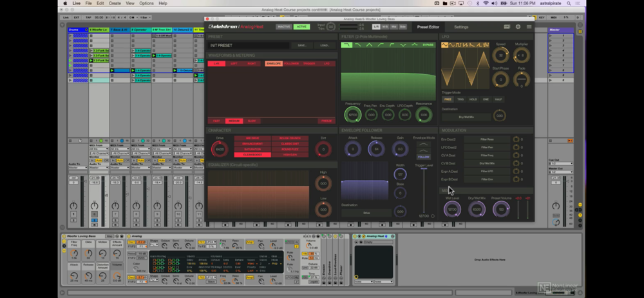Image resolution: width=644 pixels, height=298 pixels.
Task: Switch to Preset Editor tab
Action: click(428, 27)
